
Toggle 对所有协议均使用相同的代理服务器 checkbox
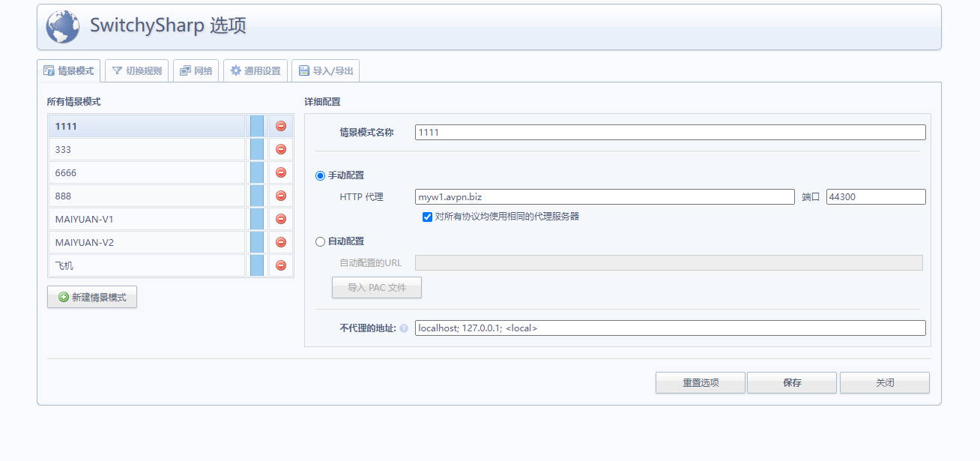[427, 217]
